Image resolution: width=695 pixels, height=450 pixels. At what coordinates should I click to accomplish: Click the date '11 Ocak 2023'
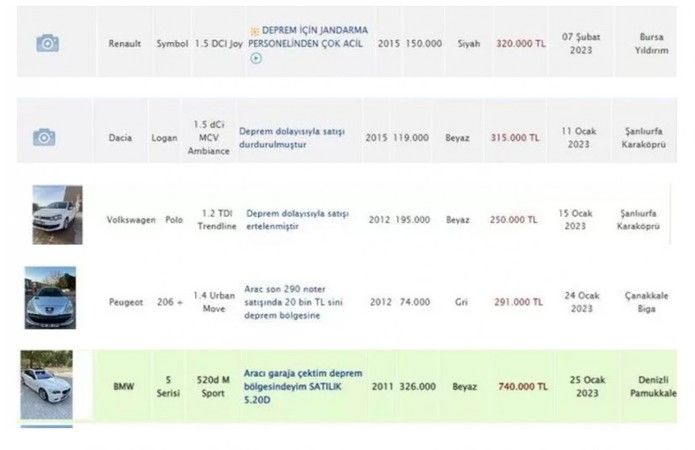(578, 138)
